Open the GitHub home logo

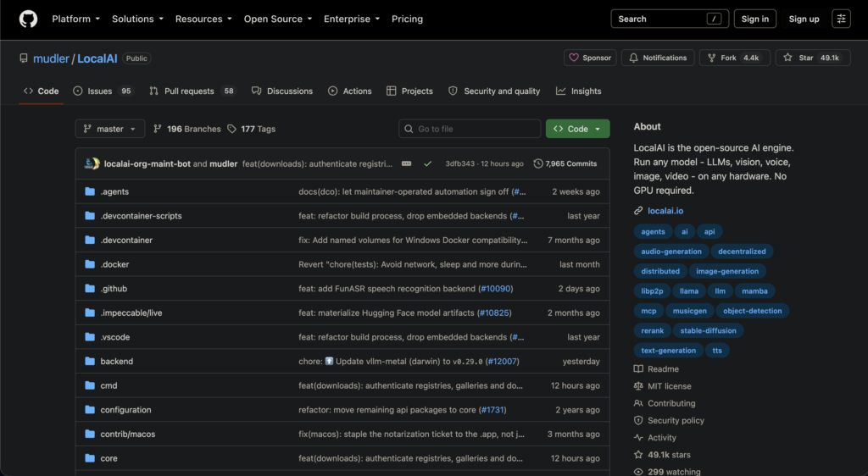click(28, 19)
